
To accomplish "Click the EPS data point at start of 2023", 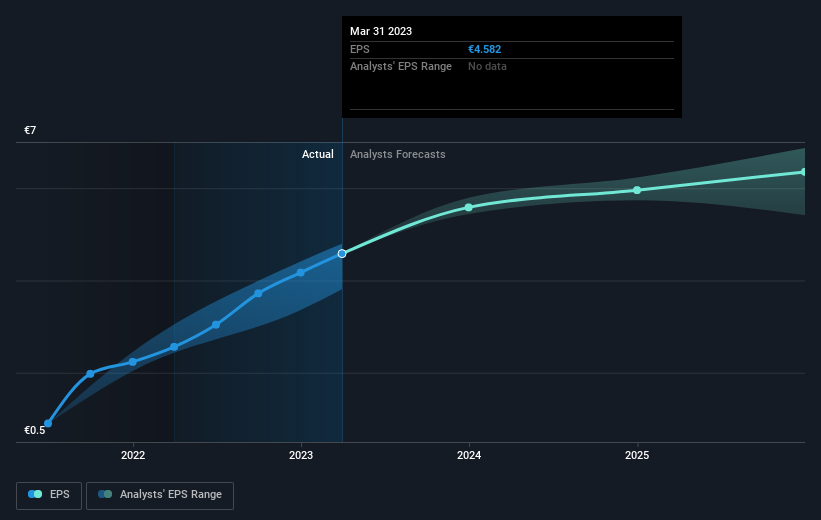I will 301,272.
